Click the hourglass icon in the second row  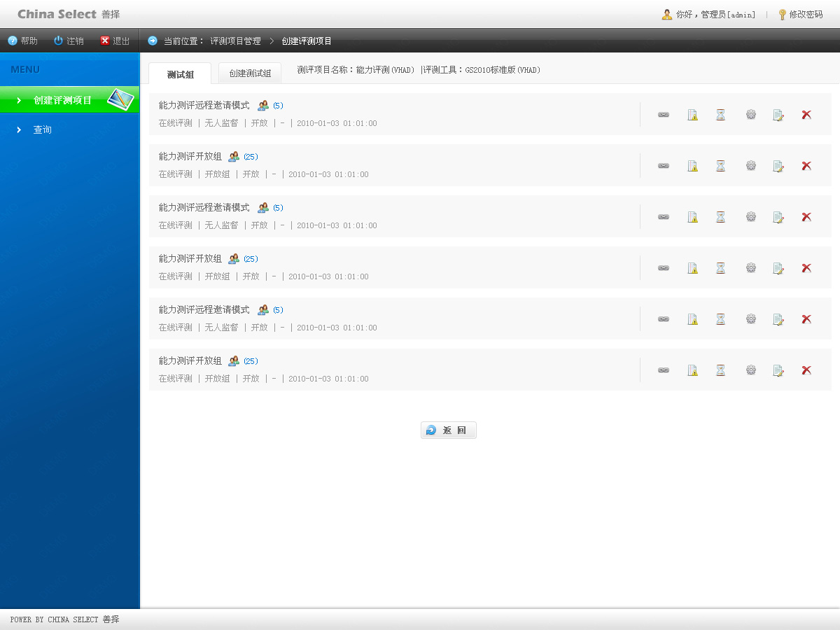pos(721,166)
